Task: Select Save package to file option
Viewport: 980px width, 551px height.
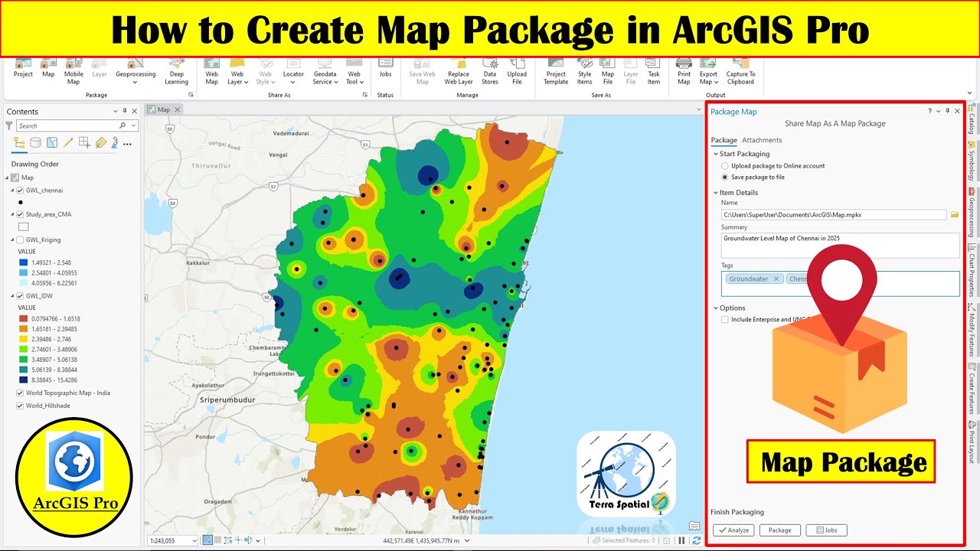Action: [725, 177]
